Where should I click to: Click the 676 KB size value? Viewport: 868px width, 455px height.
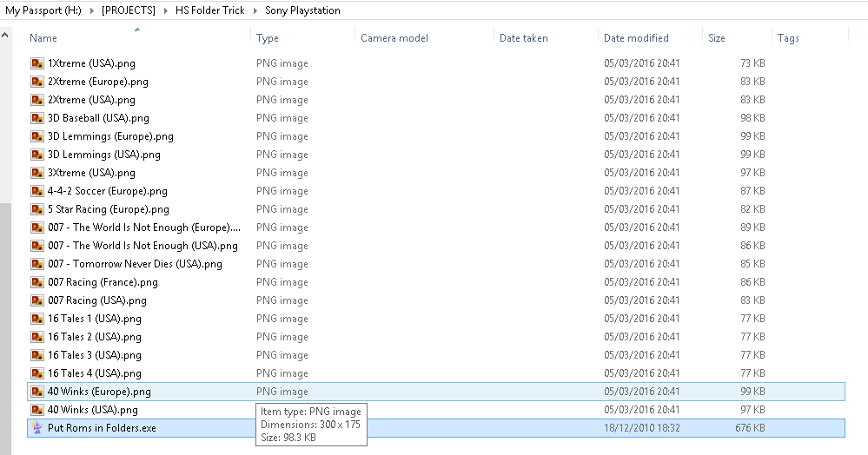750,428
